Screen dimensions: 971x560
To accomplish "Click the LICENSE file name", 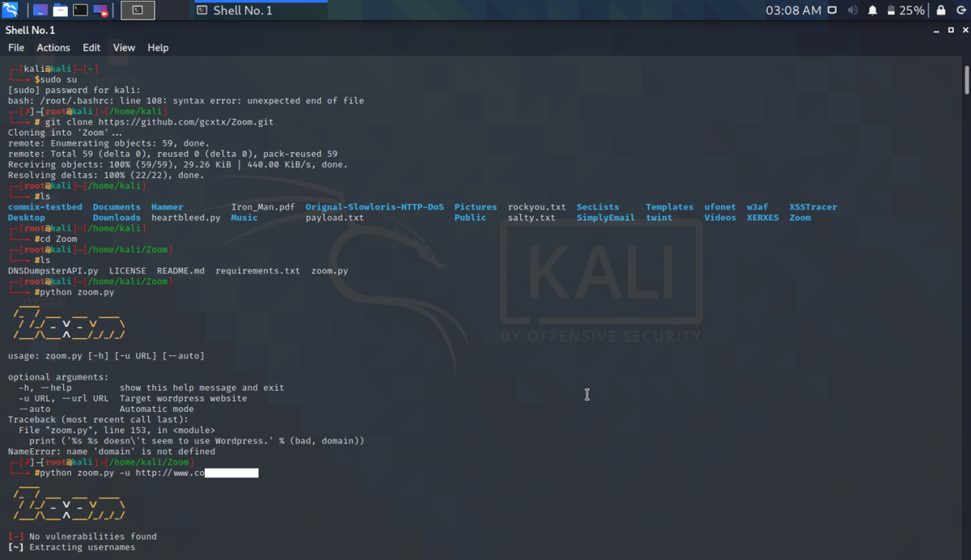I will [x=128, y=271].
